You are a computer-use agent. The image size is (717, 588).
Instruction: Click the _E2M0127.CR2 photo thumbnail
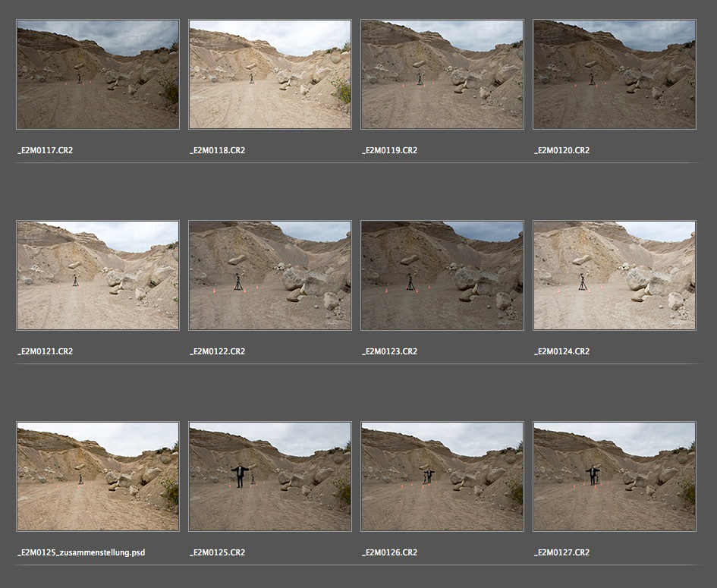click(x=615, y=476)
